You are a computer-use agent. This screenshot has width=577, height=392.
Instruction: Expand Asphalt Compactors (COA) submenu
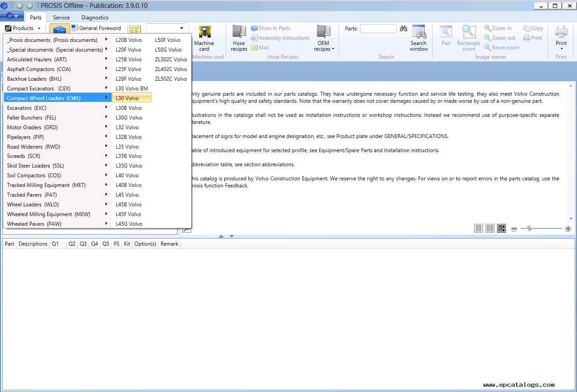pyautogui.click(x=57, y=69)
